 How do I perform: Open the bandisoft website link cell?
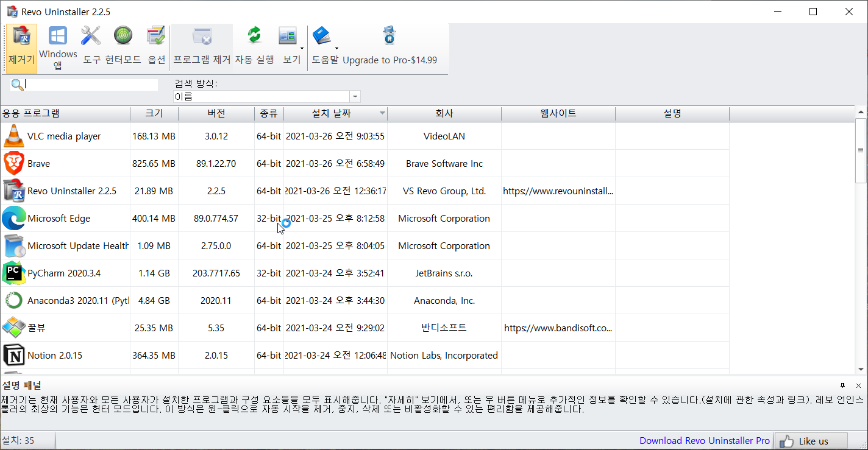(x=558, y=328)
